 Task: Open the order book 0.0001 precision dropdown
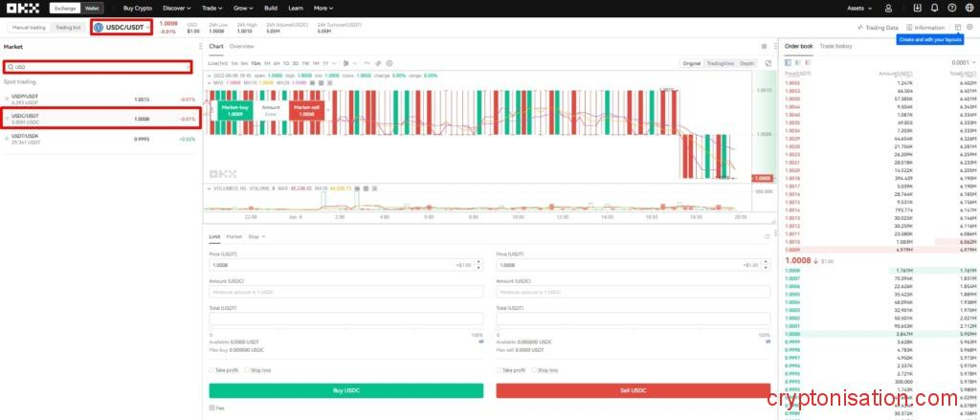point(960,62)
